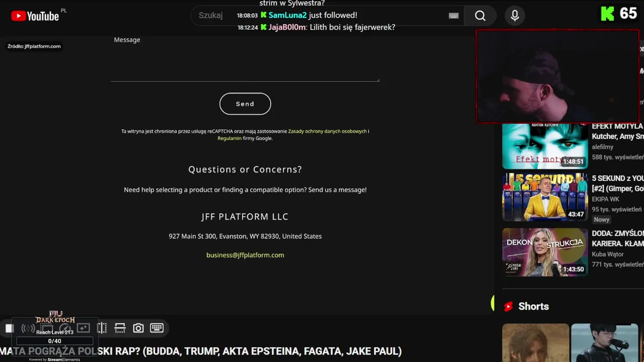
Task: Open the on-screen keyboard icon in search box
Action: click(x=454, y=16)
